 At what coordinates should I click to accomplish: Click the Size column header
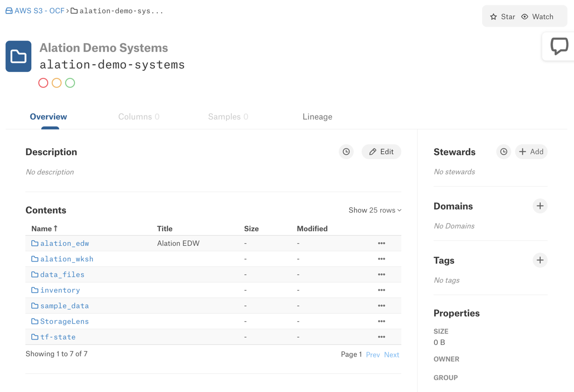[252, 228]
